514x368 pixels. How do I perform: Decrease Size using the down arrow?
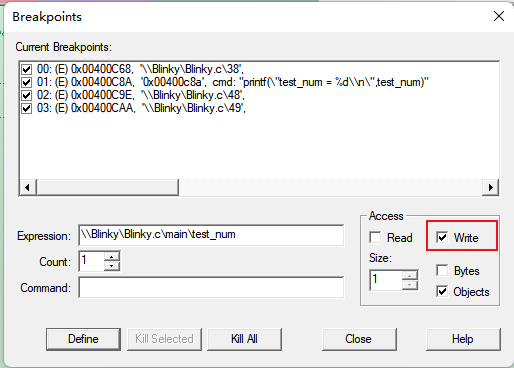click(410, 285)
